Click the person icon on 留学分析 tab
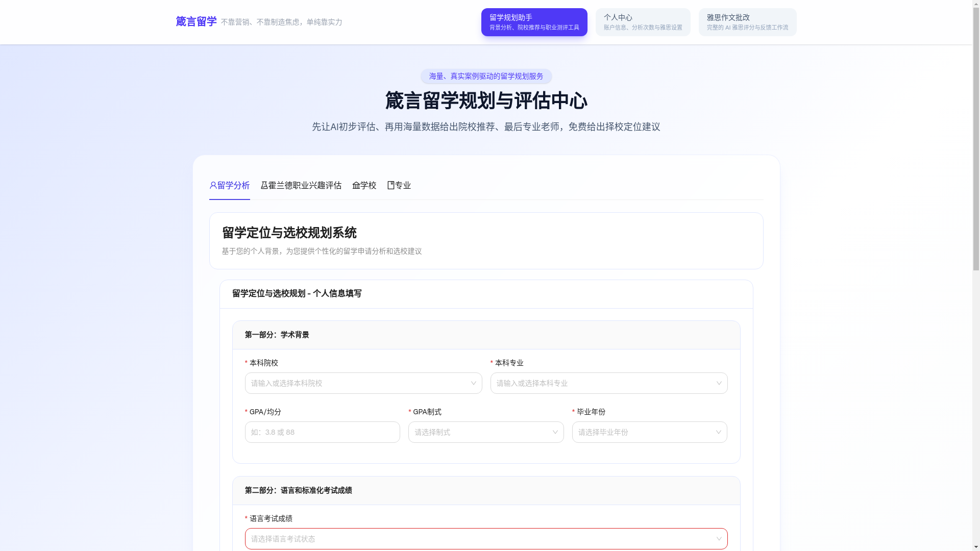The height and width of the screenshot is (551, 980). 213,185
